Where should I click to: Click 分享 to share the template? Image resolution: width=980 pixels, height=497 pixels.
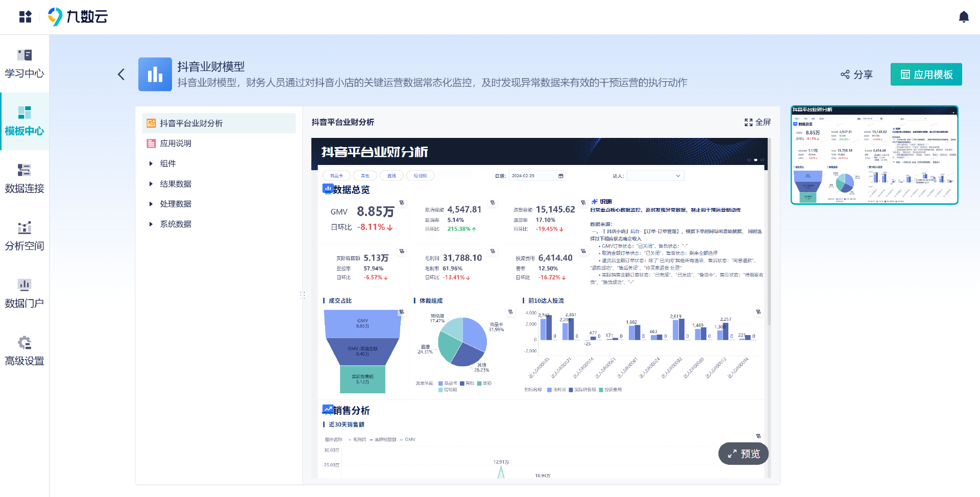pos(856,74)
